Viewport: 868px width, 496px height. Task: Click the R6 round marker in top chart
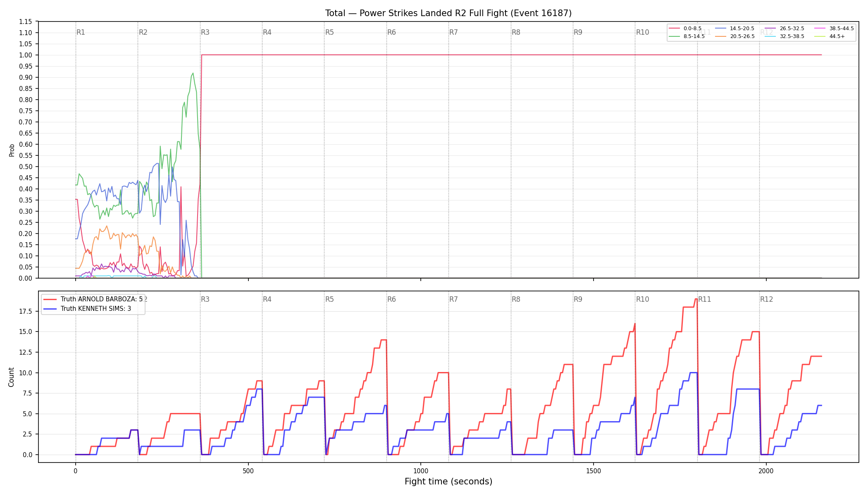(391, 32)
